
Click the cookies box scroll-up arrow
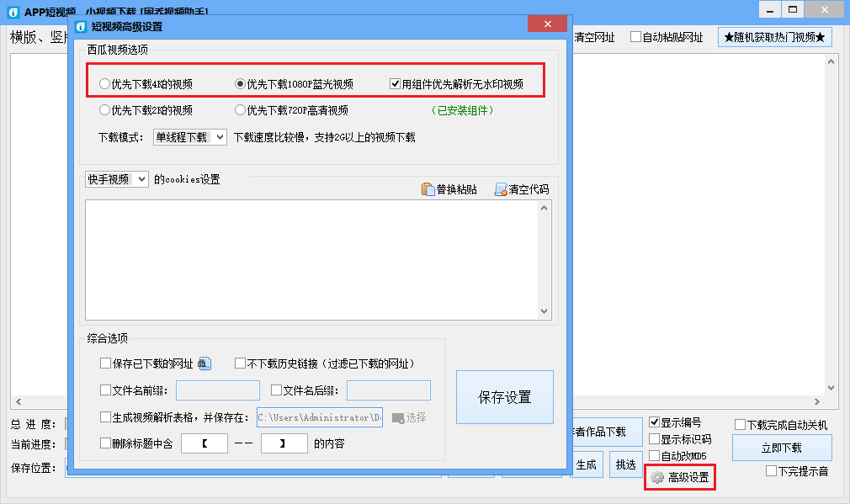tap(545, 208)
